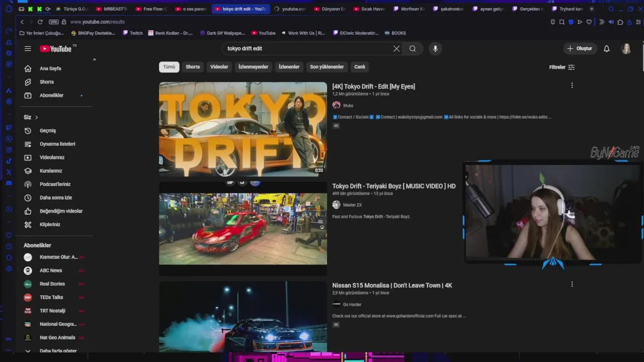The image size is (644, 362).
Task: Select the Videolar filter chip
Action: (x=219, y=67)
